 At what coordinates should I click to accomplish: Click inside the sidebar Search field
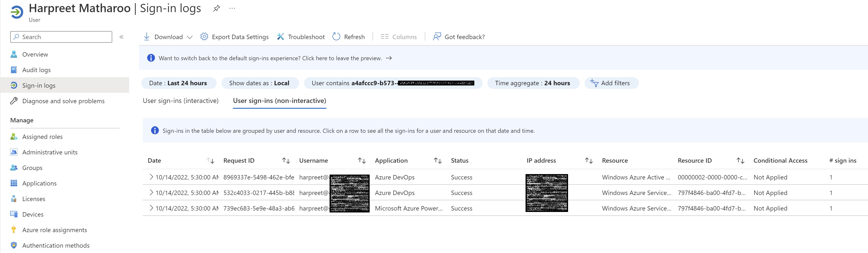pos(61,37)
